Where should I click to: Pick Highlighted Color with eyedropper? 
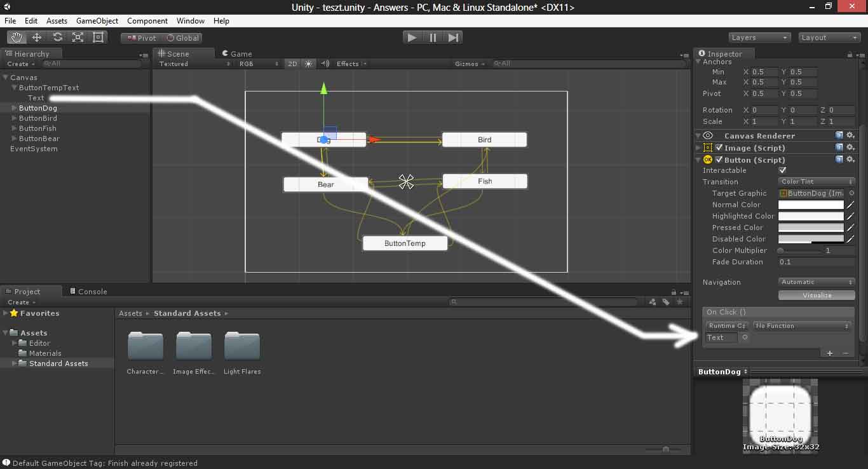850,216
